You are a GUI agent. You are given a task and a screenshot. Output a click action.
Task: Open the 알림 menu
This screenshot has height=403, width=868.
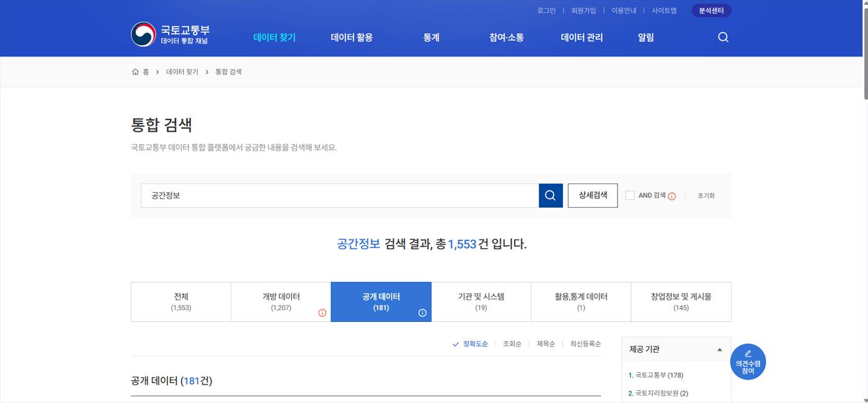(x=646, y=37)
